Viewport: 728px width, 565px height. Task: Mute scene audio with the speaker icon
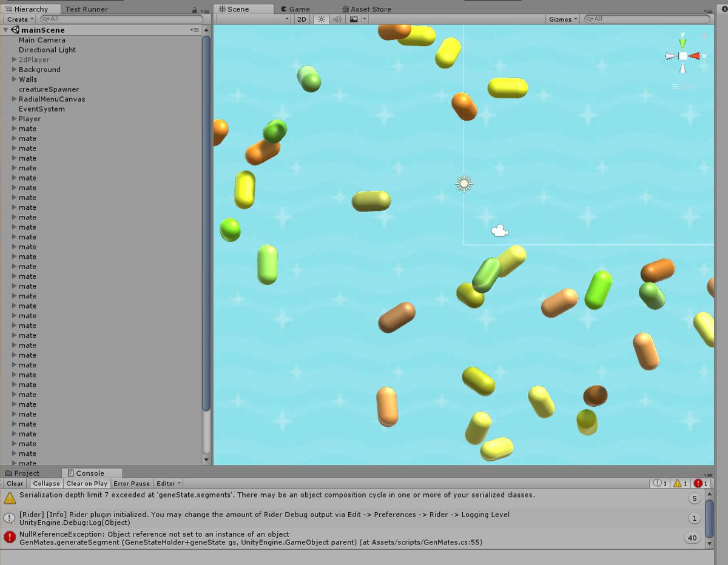tap(337, 19)
